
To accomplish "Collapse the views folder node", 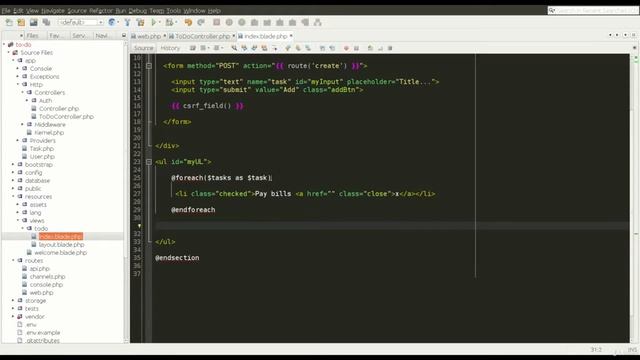I will click(18, 220).
